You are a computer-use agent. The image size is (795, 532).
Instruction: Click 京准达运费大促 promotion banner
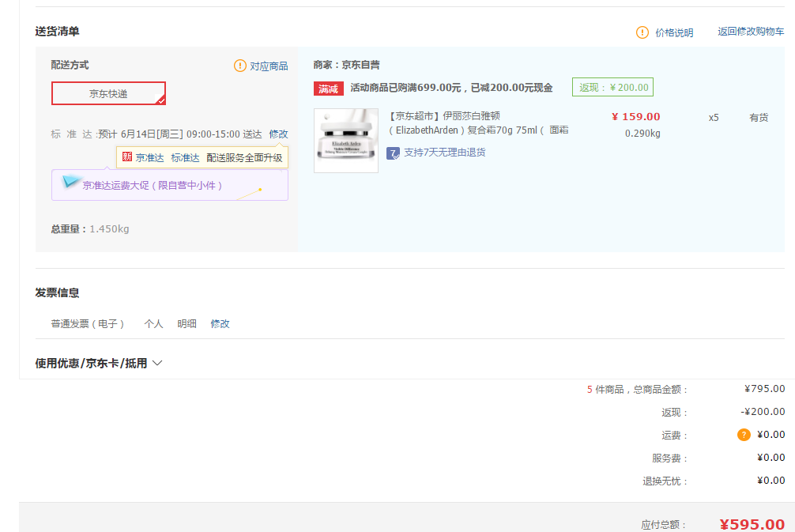tap(170, 185)
